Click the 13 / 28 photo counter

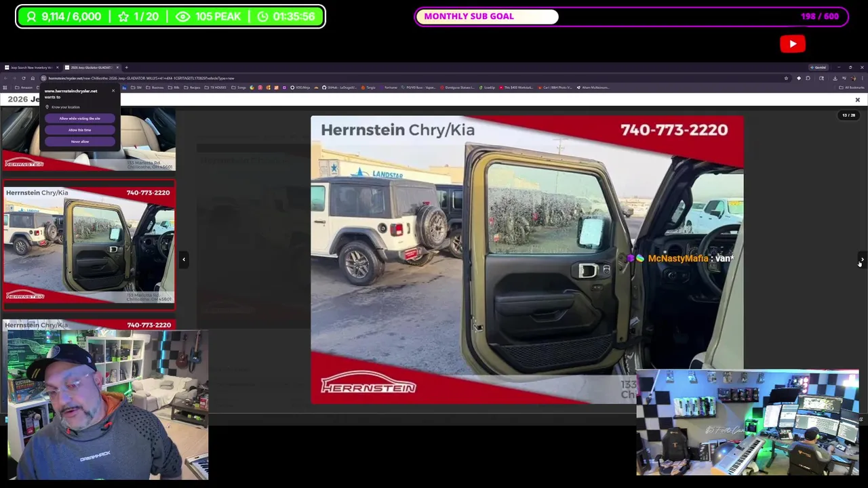848,115
